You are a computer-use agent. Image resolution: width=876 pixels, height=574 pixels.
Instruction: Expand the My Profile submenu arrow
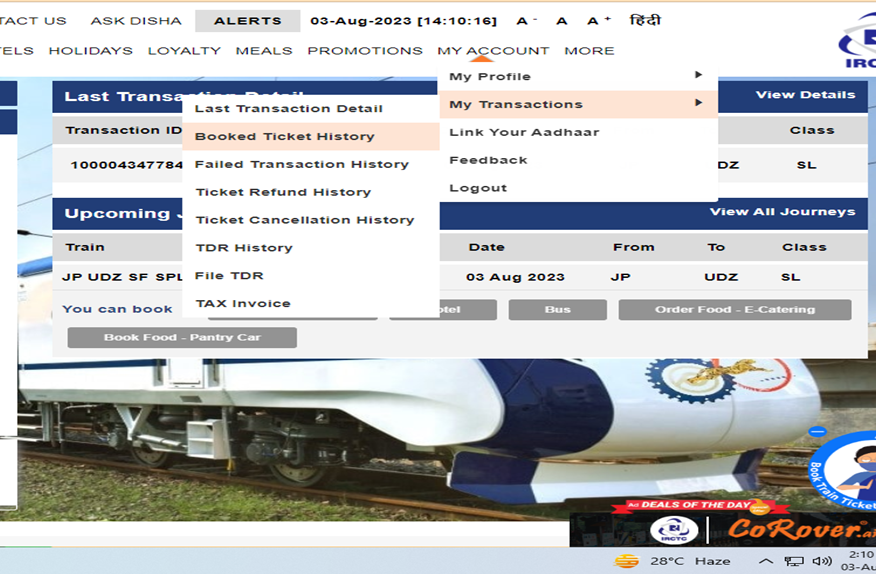point(698,75)
